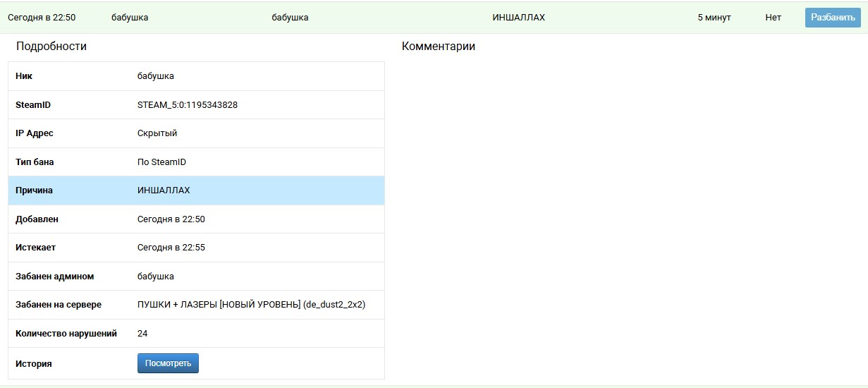Click the Комментарии section heading
This screenshot has height=388, width=868.
click(438, 47)
